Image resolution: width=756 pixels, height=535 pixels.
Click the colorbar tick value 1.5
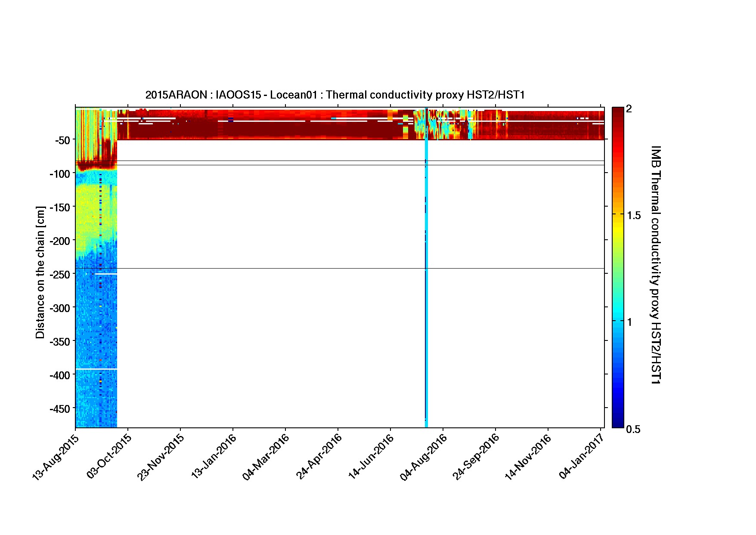pyautogui.click(x=633, y=216)
